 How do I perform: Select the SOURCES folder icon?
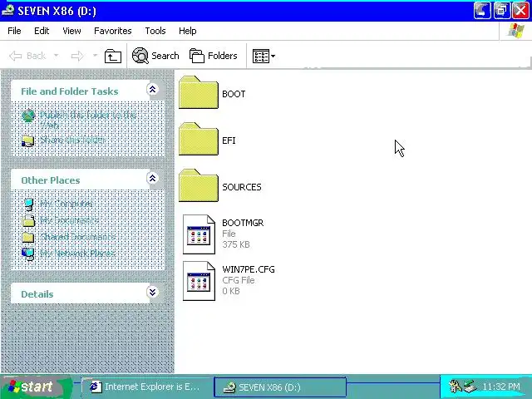(199, 185)
